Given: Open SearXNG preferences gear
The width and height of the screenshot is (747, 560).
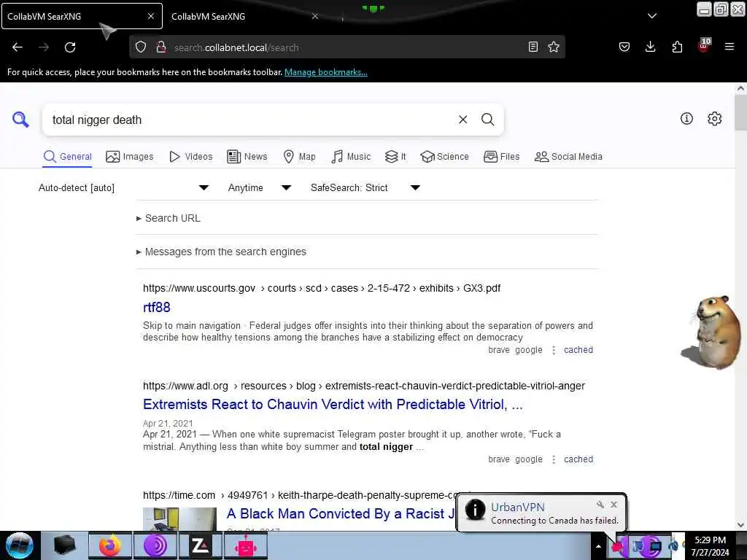Looking at the screenshot, I should click(715, 119).
